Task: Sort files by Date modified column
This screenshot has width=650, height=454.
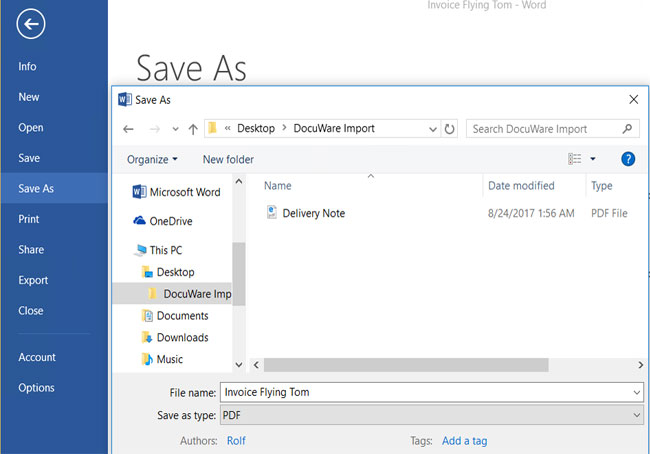Action: point(521,186)
